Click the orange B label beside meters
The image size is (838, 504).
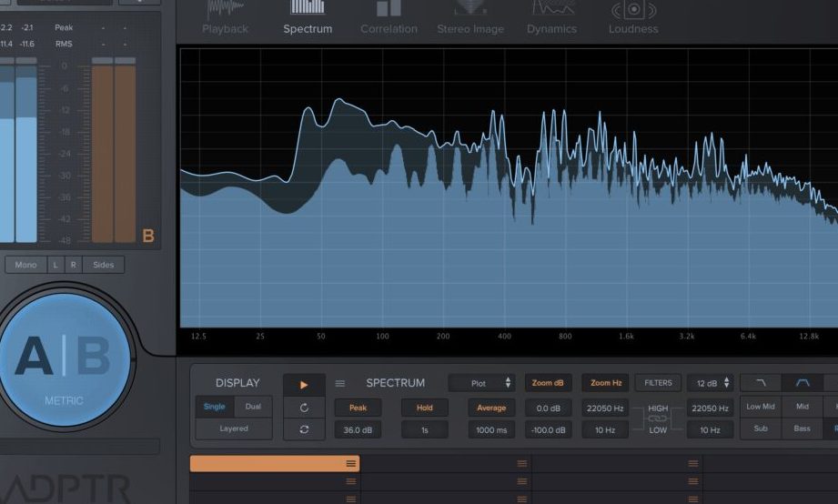[x=148, y=236]
